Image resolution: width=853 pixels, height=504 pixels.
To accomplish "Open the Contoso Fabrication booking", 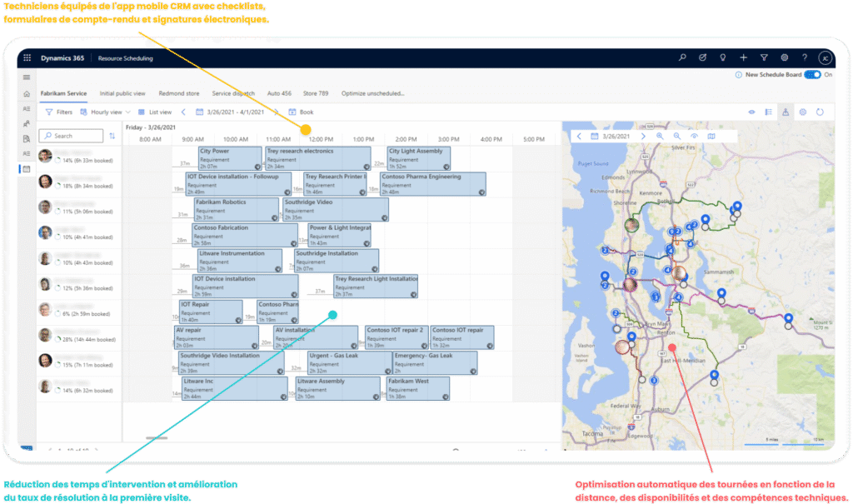I will tap(245, 235).
